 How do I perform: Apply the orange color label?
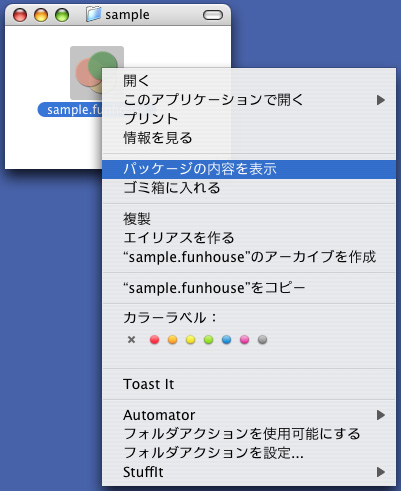[172, 340]
